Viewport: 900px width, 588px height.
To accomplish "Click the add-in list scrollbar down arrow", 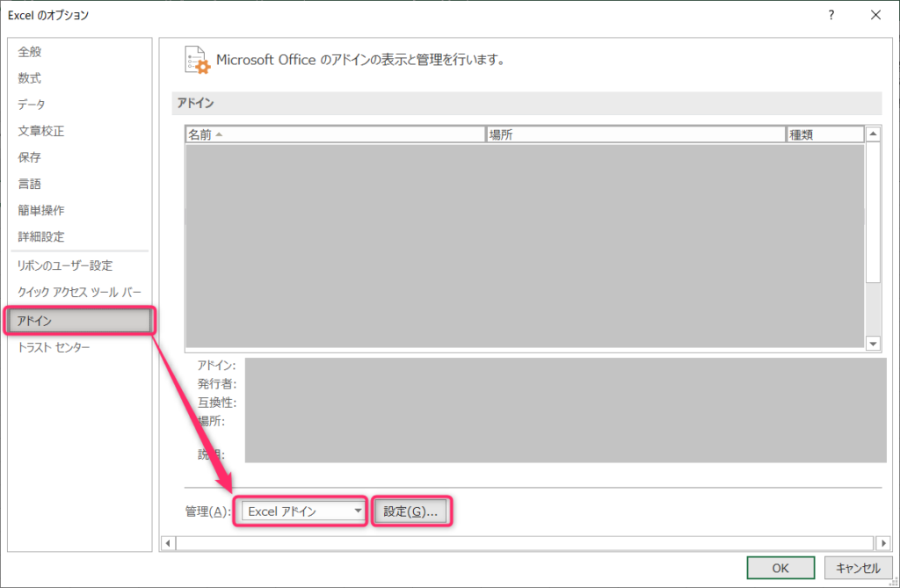I will [x=872, y=344].
